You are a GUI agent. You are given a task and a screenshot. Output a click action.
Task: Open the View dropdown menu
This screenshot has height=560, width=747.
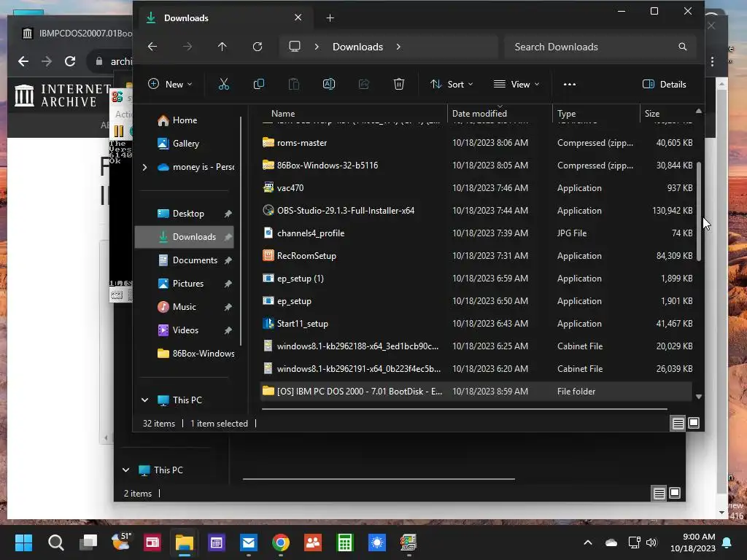coord(516,85)
